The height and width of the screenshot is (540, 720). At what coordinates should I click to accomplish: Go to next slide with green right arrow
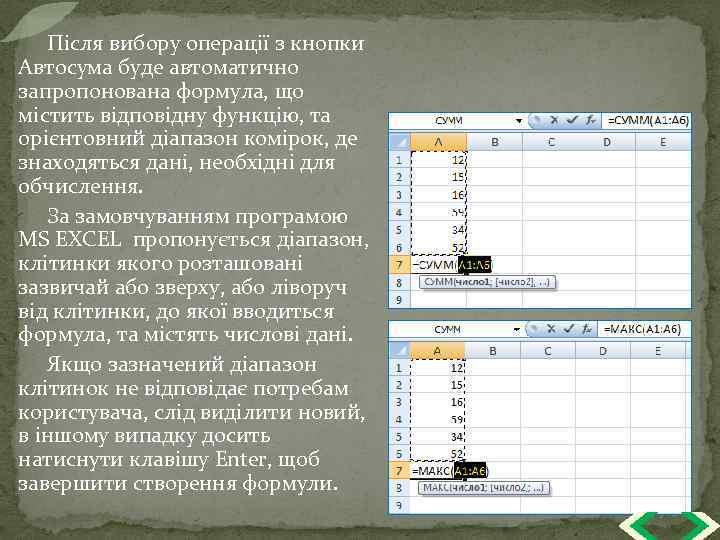(x=698, y=527)
